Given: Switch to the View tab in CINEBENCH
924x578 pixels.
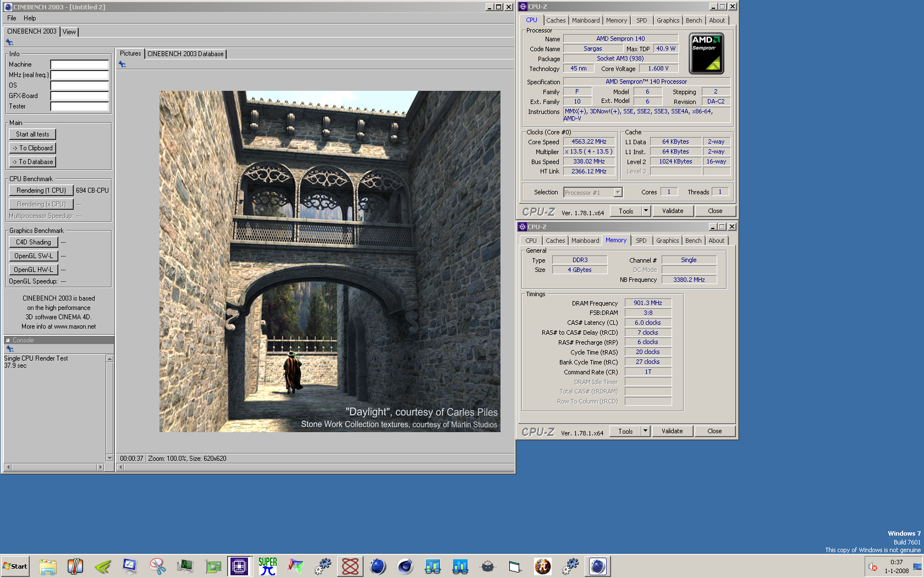Looking at the screenshot, I should (x=69, y=32).
